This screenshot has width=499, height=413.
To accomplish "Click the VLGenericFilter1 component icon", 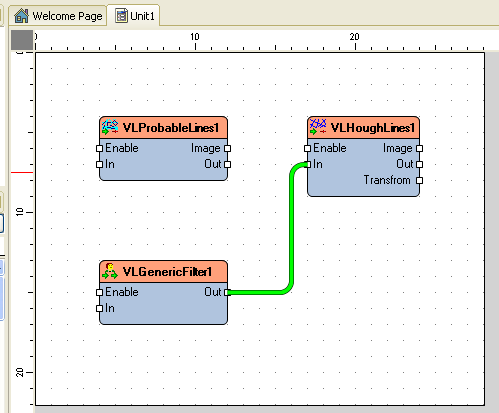I will pyautogui.click(x=110, y=271).
